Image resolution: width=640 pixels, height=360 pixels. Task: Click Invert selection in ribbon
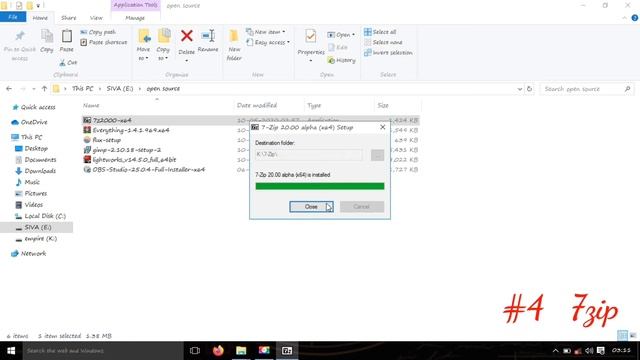[x=388, y=53]
